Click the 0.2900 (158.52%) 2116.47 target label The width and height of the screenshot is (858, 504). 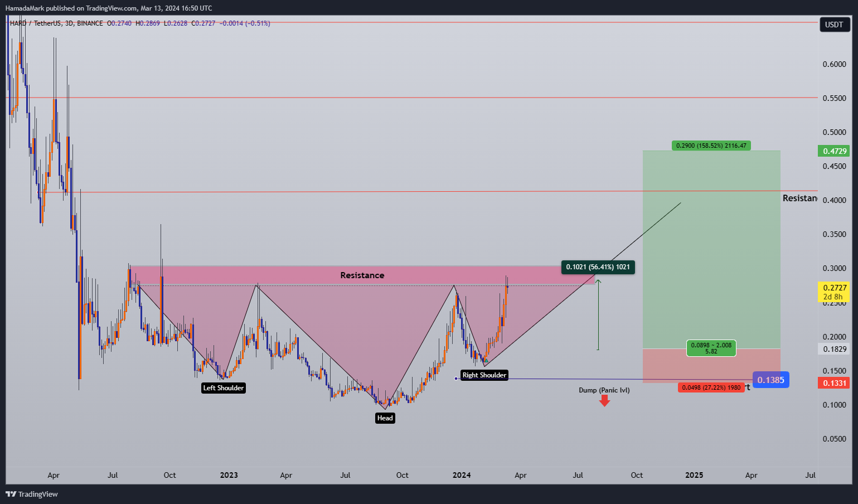(x=711, y=146)
